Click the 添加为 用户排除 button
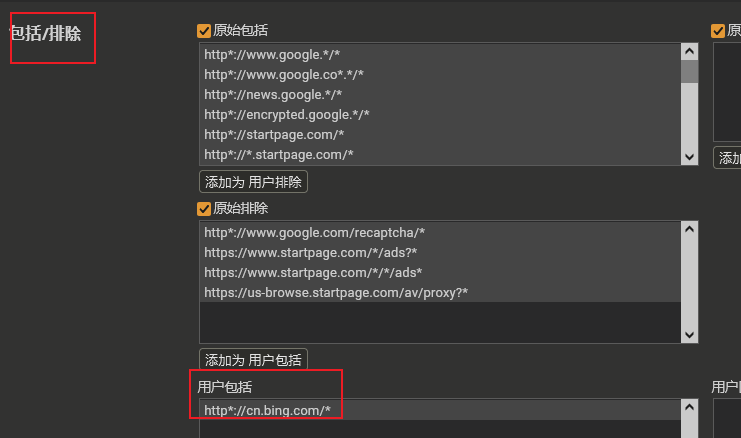The height and width of the screenshot is (438, 741). (253, 182)
